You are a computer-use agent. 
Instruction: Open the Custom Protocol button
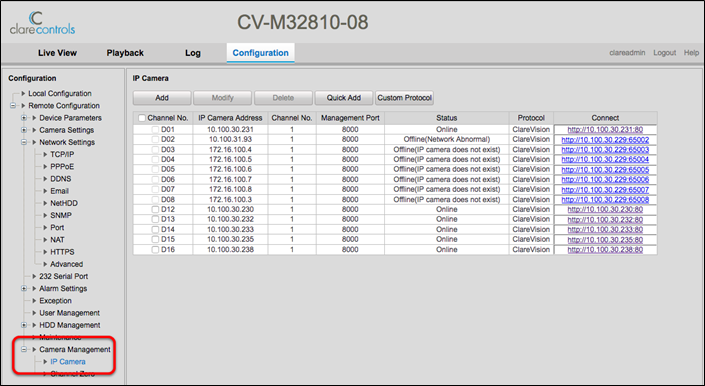click(x=404, y=98)
